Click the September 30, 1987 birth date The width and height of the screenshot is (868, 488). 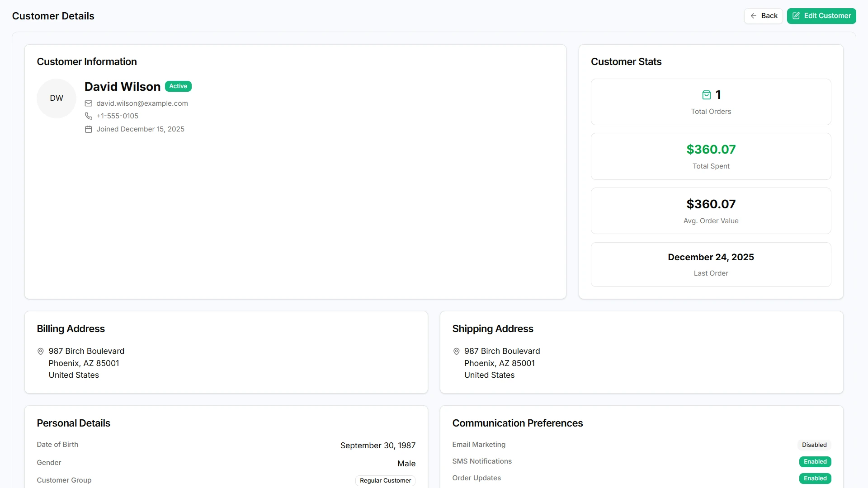pos(378,446)
